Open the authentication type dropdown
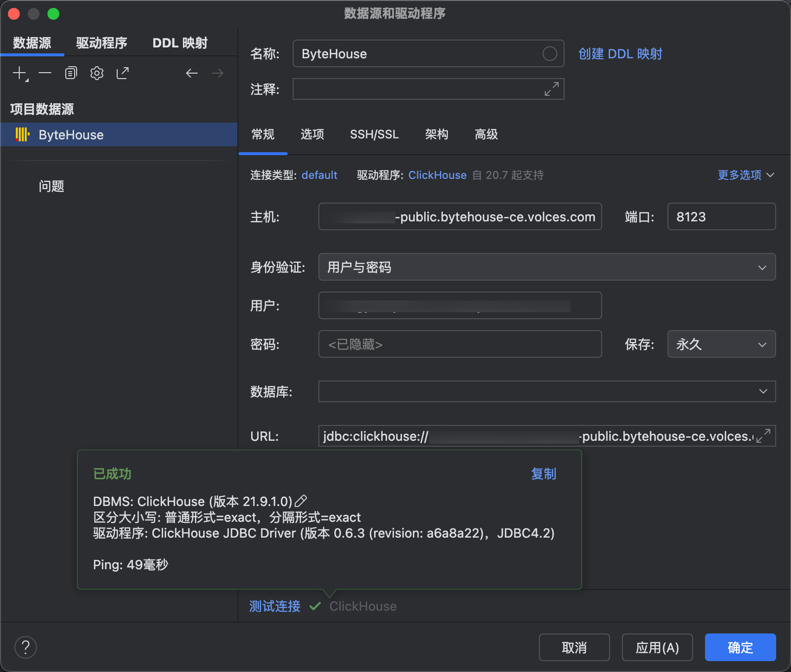The image size is (791, 672). pyautogui.click(x=547, y=267)
